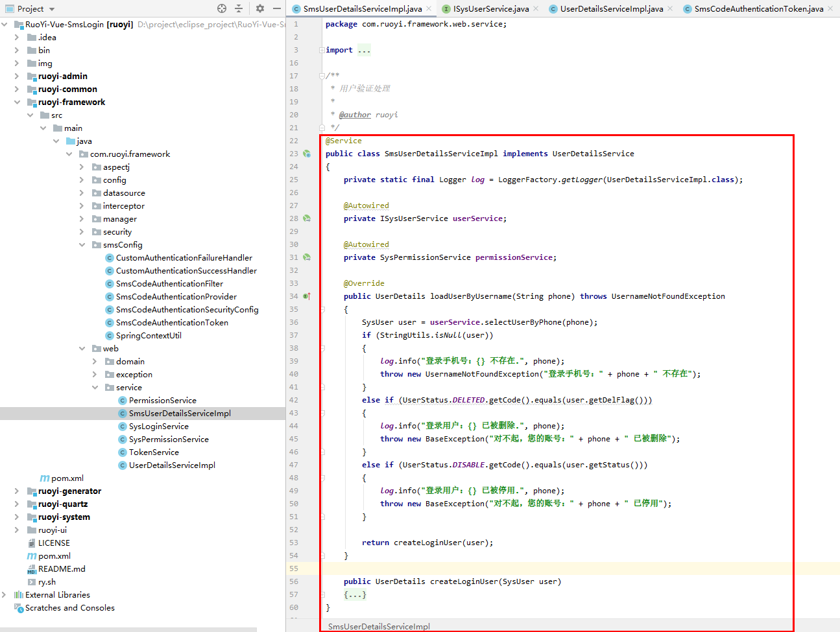The height and width of the screenshot is (632, 840).
Task: Close the SmsUserDetailsServiceImpl.java tab
Action: tap(429, 8)
